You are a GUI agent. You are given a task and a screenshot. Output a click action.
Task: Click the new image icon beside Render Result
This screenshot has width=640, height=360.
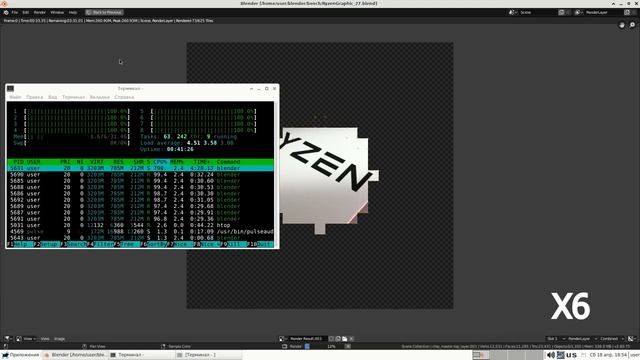[x=338, y=338]
